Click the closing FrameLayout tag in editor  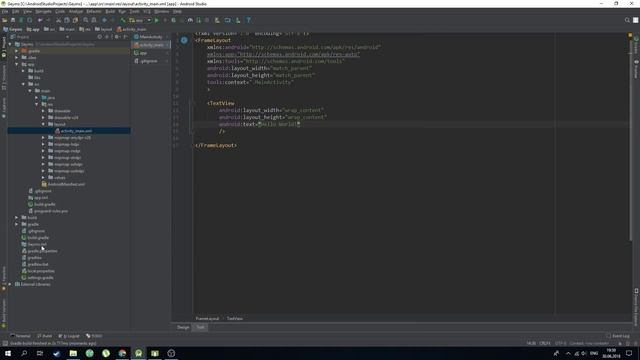click(x=216, y=145)
